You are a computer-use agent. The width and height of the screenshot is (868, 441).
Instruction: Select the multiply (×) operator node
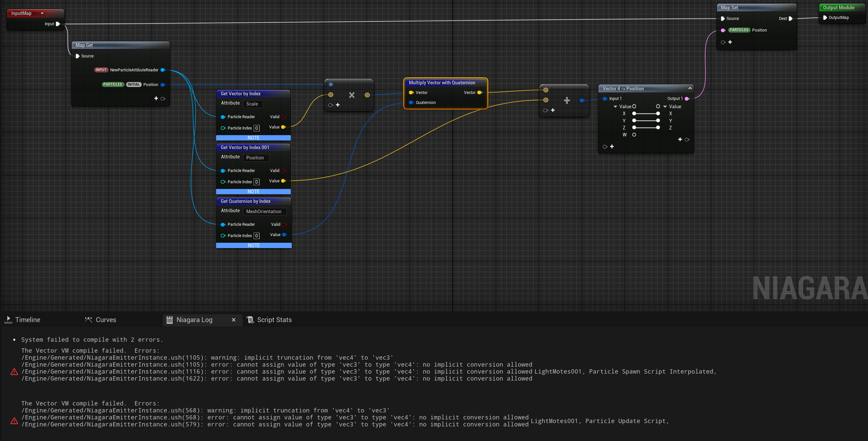click(x=352, y=95)
